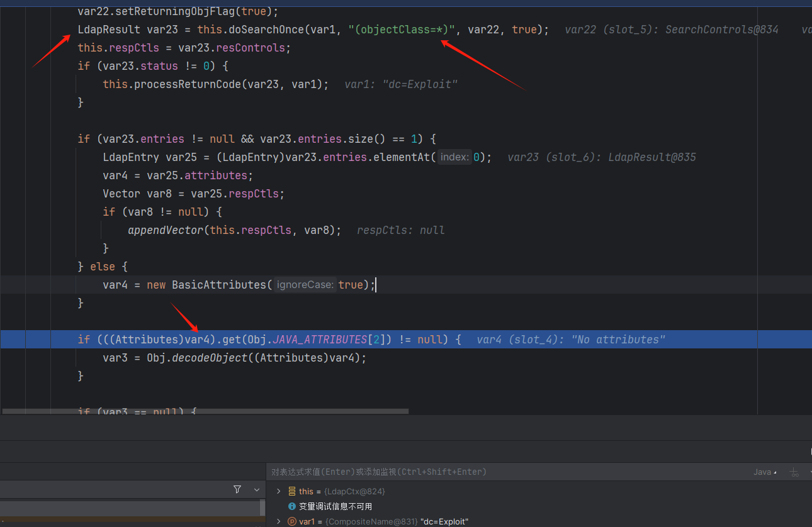This screenshot has height=527, width=812.
Task: Click the "(objectClass=*)" string literal
Action: (402, 30)
